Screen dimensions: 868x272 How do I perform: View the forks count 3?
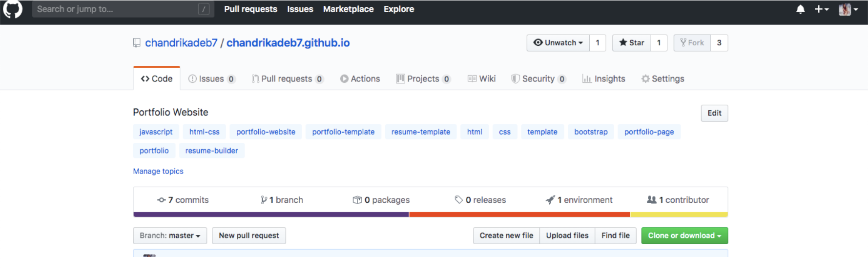point(719,43)
